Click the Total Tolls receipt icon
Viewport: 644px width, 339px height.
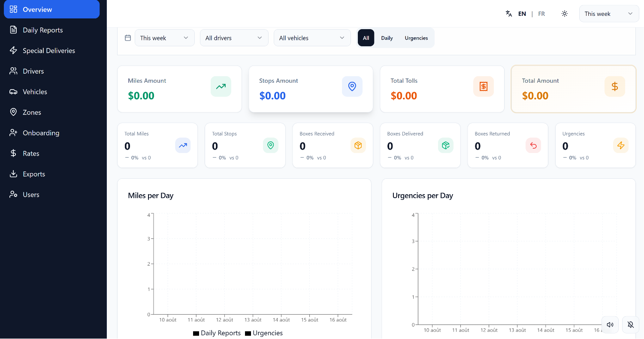(484, 87)
